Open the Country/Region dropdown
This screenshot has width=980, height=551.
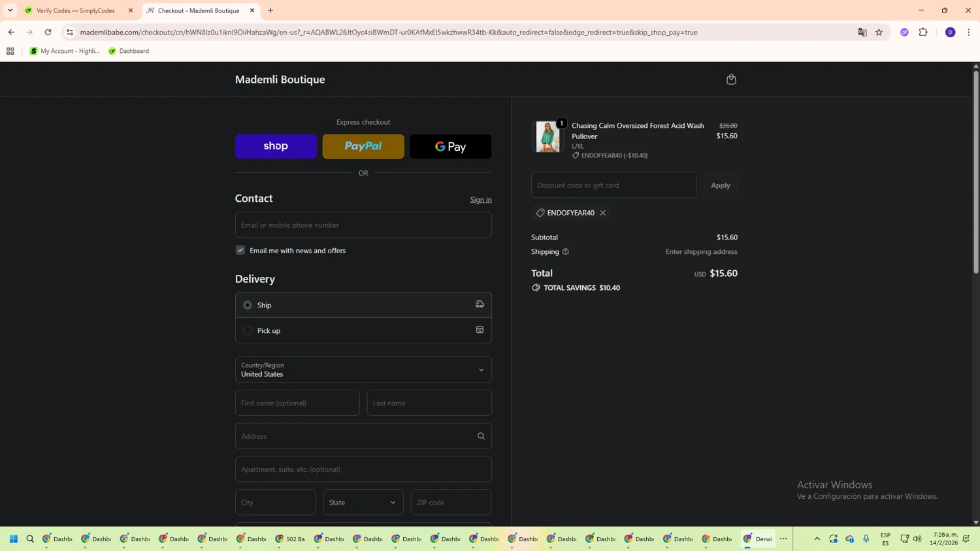click(x=363, y=370)
